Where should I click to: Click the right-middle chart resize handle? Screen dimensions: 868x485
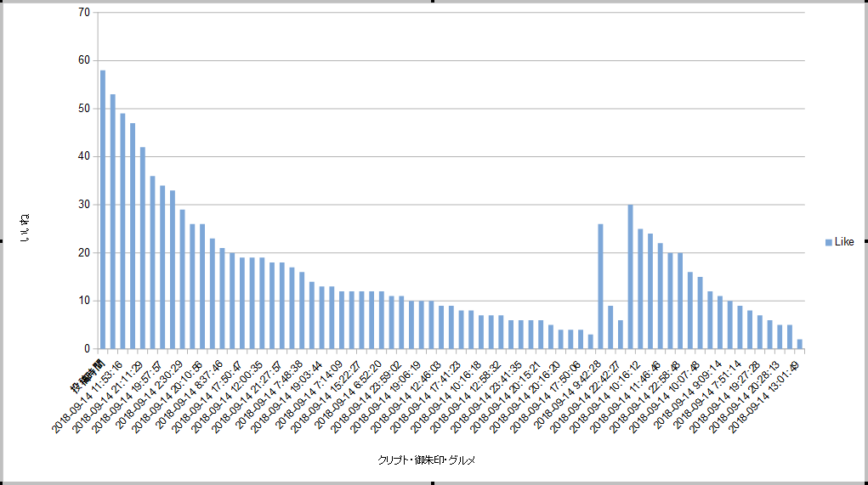(865, 242)
